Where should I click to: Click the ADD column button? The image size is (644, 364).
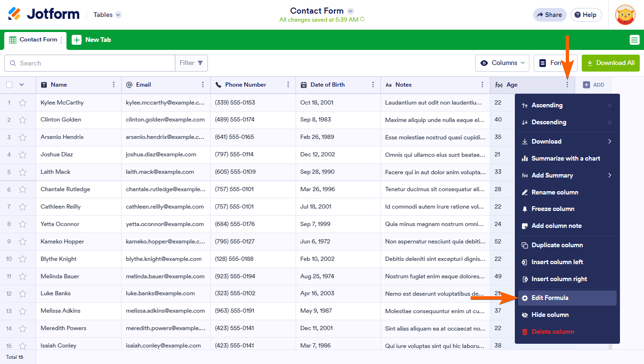click(593, 85)
